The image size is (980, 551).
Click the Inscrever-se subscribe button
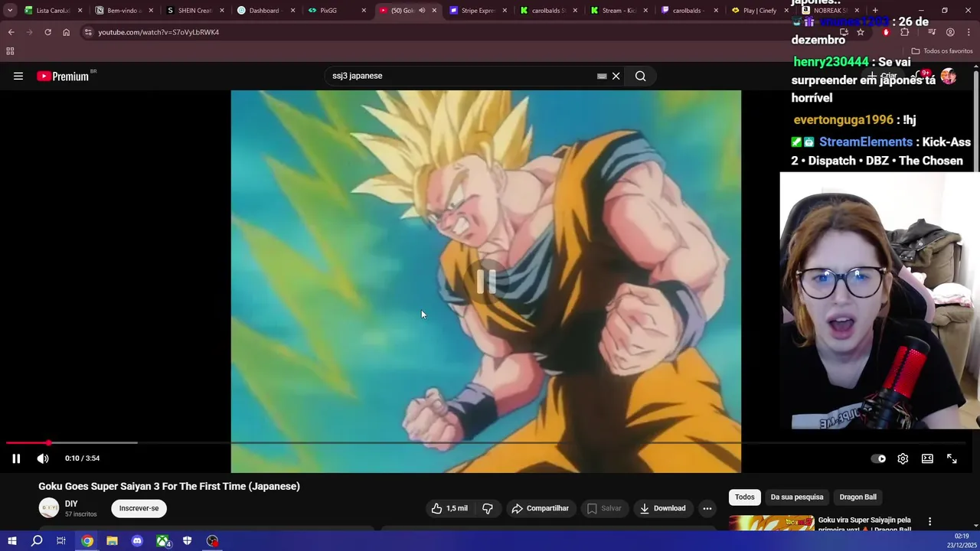(x=139, y=508)
